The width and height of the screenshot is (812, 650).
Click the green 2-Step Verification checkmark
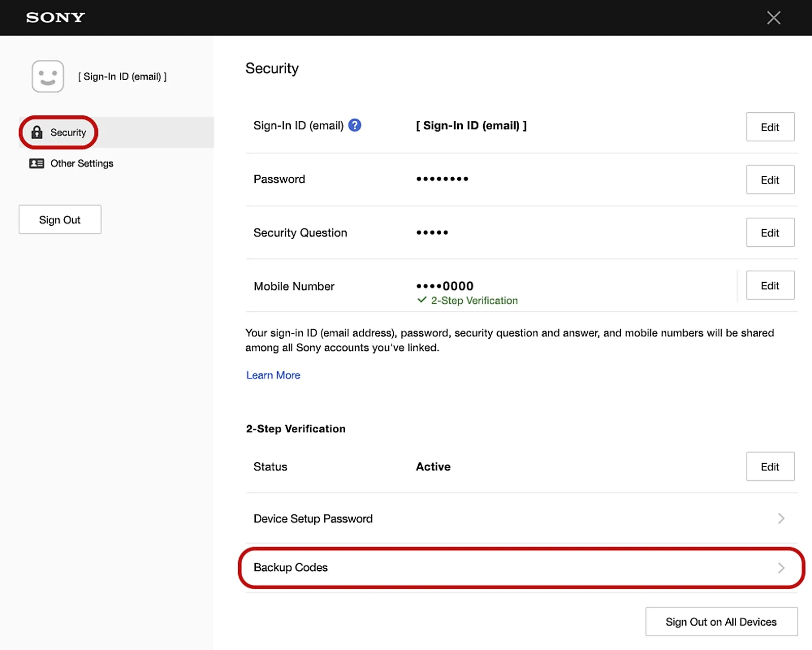click(422, 300)
